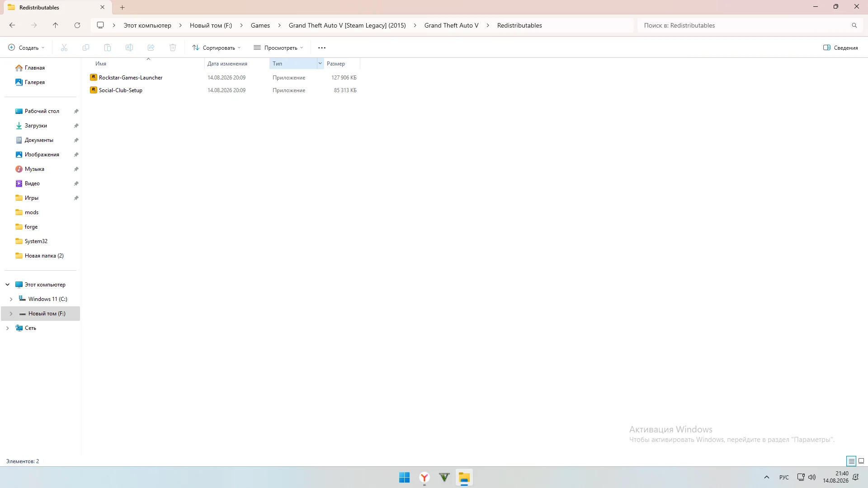This screenshot has height=488, width=868.
Task: Switch to details list view icon
Action: (x=851, y=461)
